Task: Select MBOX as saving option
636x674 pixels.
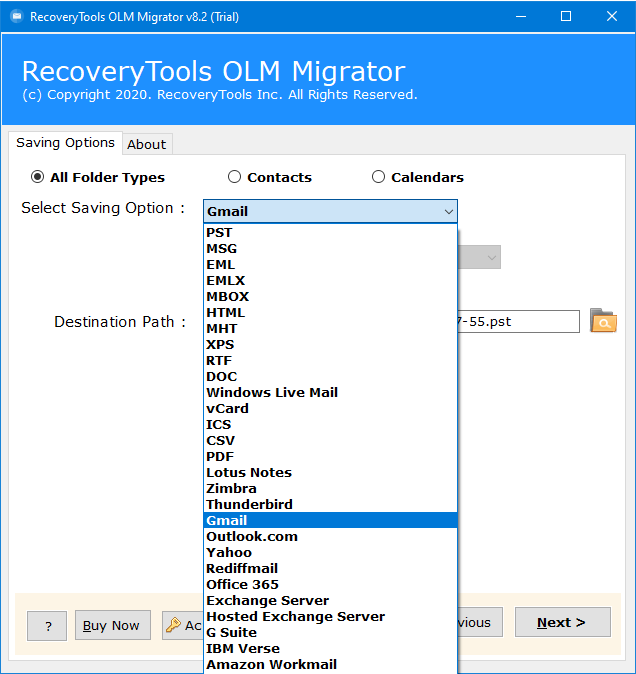Action: pos(330,297)
